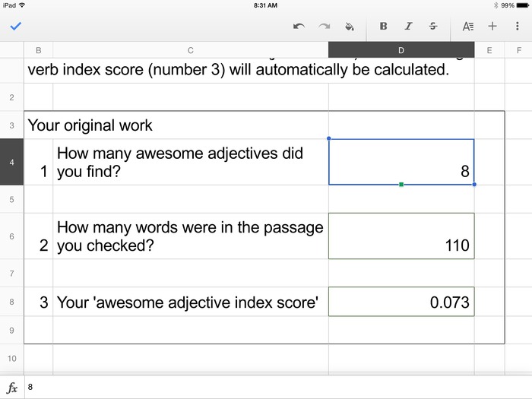This screenshot has height=399, width=532.
Task: Tap the formula bar input showing 8
Action: 274,387
